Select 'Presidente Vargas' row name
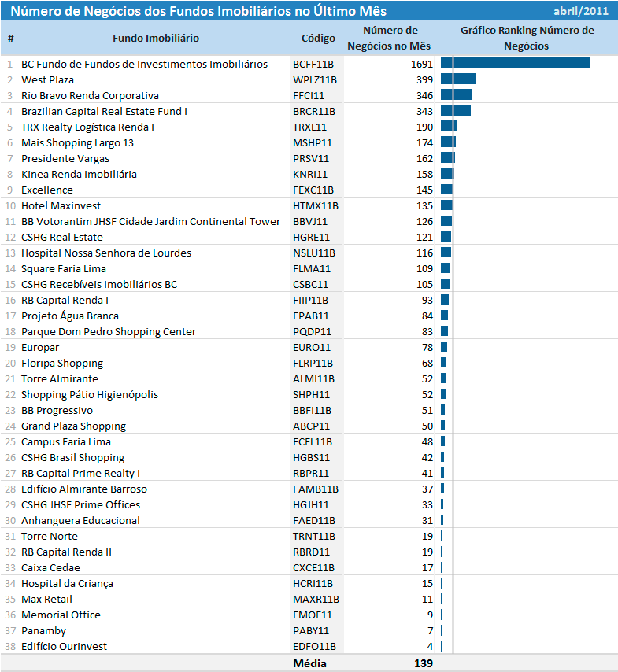618x672 pixels. pos(65,159)
